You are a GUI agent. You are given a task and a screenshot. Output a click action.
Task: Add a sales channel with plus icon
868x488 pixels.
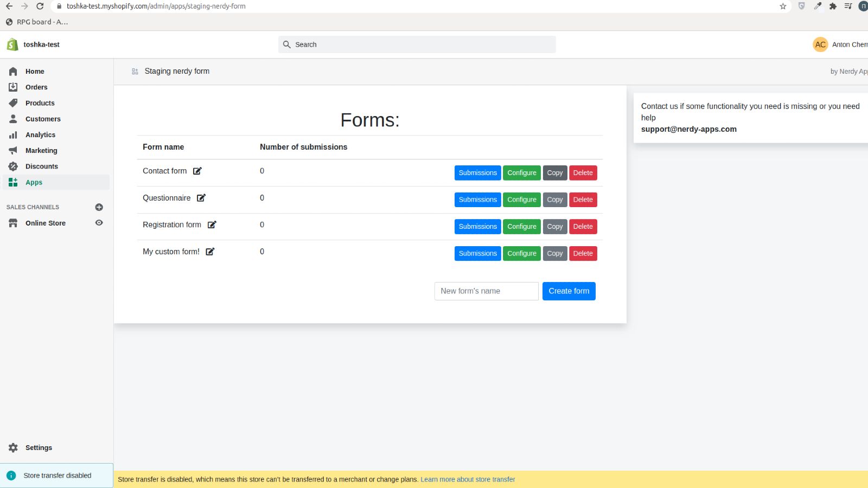tap(99, 207)
